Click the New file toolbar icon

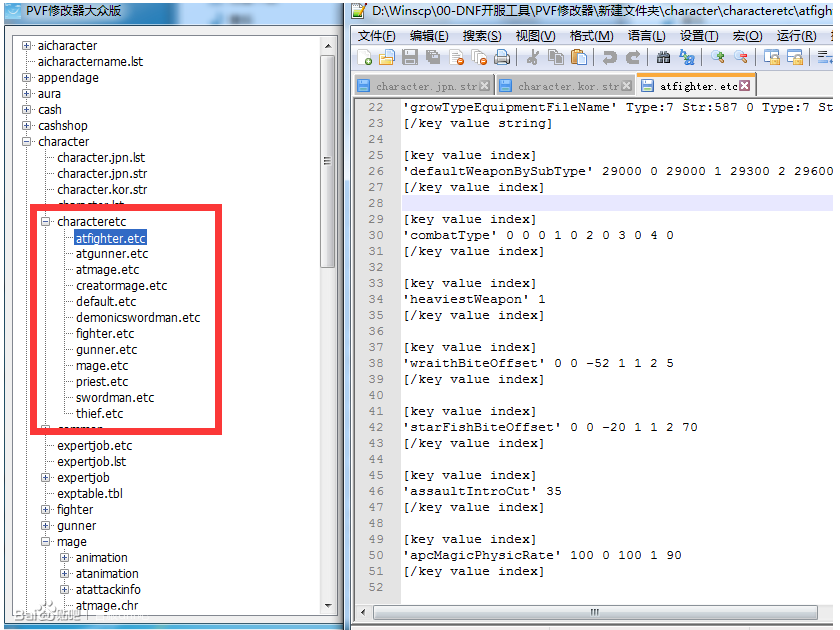pyautogui.click(x=364, y=58)
